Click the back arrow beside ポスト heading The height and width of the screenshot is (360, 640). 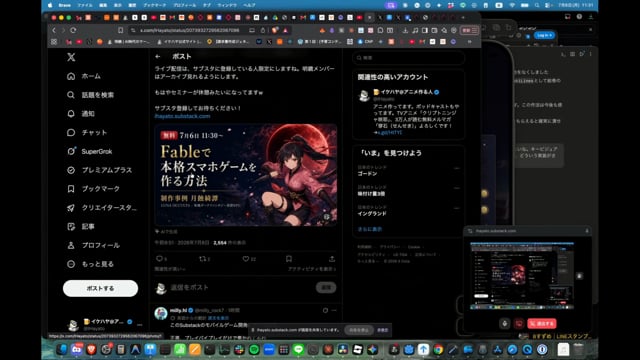point(158,57)
